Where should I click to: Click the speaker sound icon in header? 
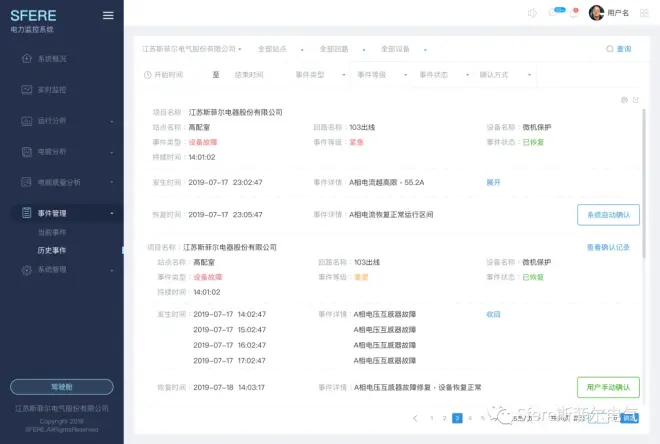[532, 13]
